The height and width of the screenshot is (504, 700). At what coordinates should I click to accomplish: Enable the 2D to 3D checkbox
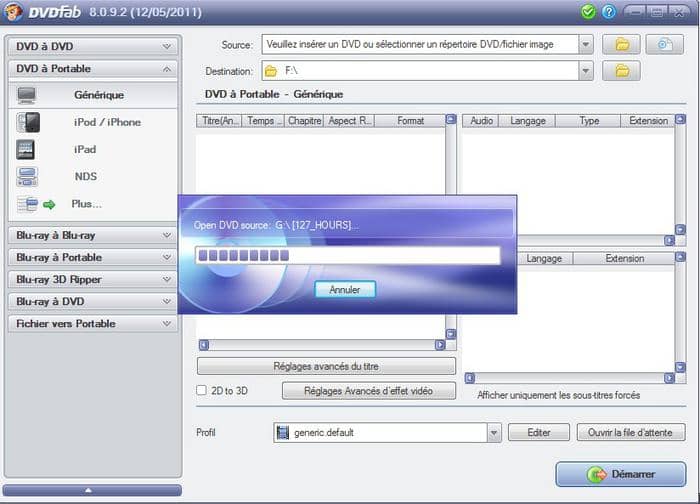pyautogui.click(x=202, y=390)
